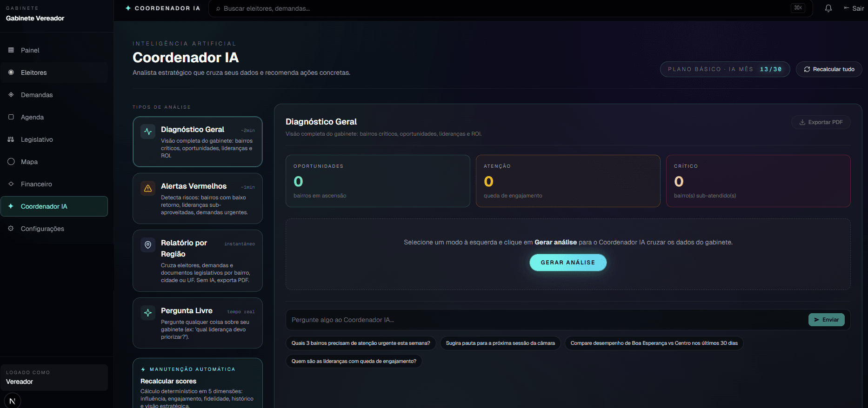
Task: Click the Financeiro icon in sidebar
Action: (x=11, y=184)
